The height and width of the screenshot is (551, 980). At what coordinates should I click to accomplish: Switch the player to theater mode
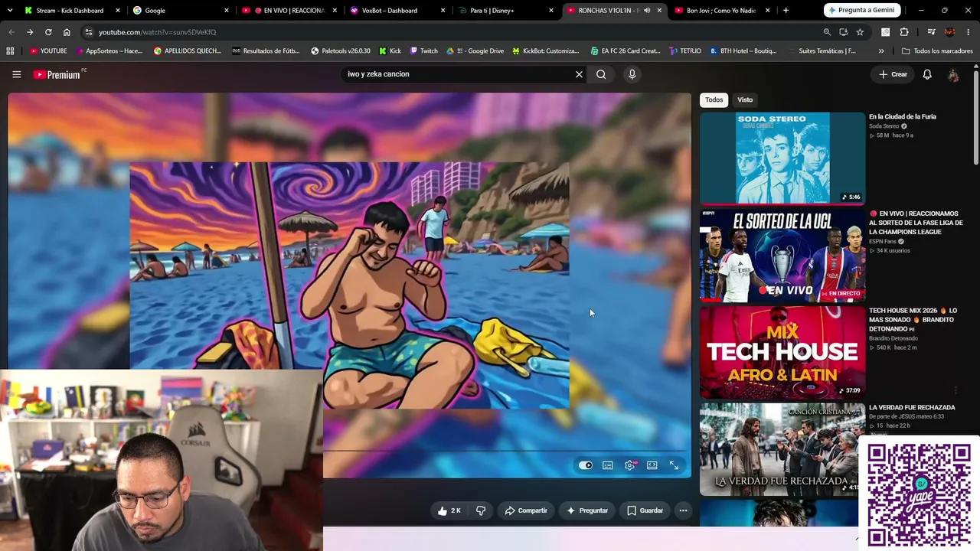(652, 465)
